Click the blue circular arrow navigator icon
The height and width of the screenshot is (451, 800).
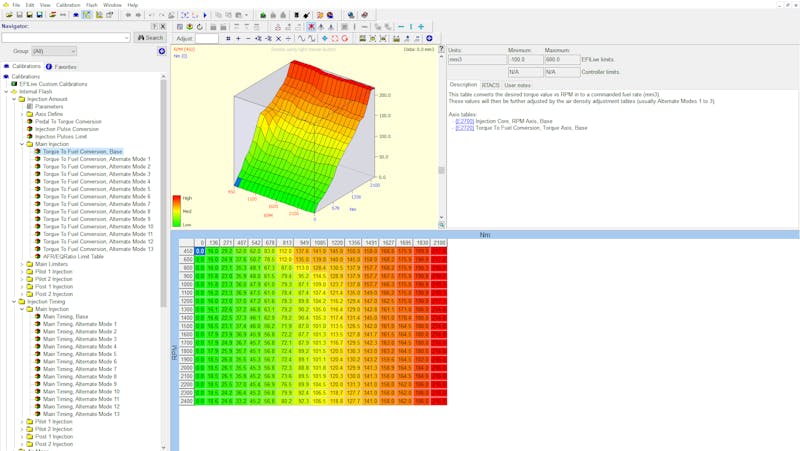[162, 51]
